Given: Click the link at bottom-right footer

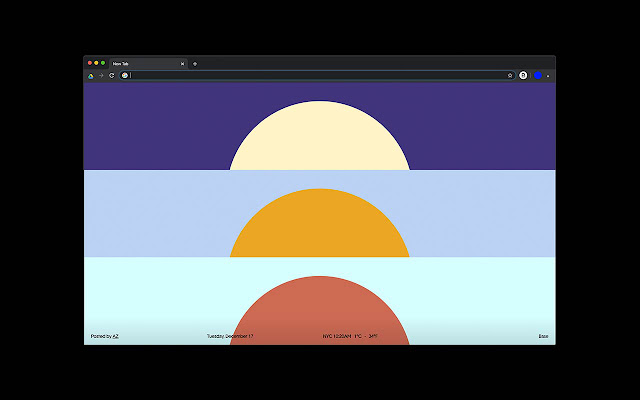Looking at the screenshot, I should (x=543, y=336).
